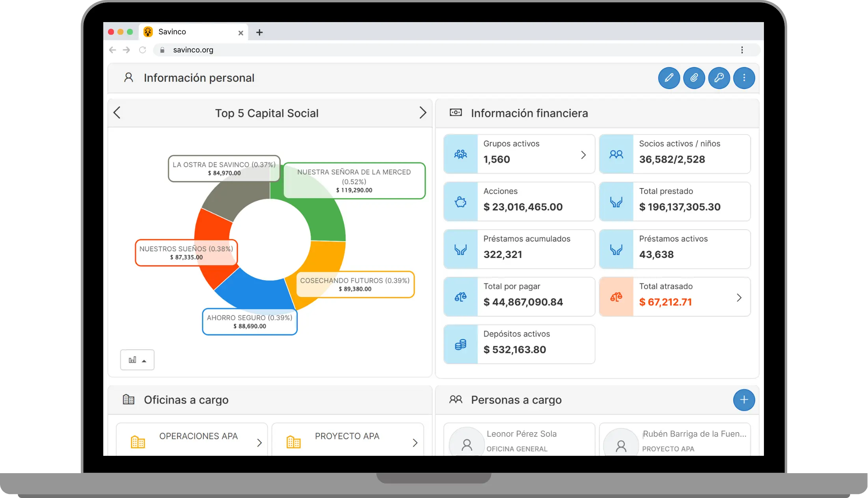The height and width of the screenshot is (498, 868).
Task: Open the chart type dropdown
Action: click(x=137, y=360)
